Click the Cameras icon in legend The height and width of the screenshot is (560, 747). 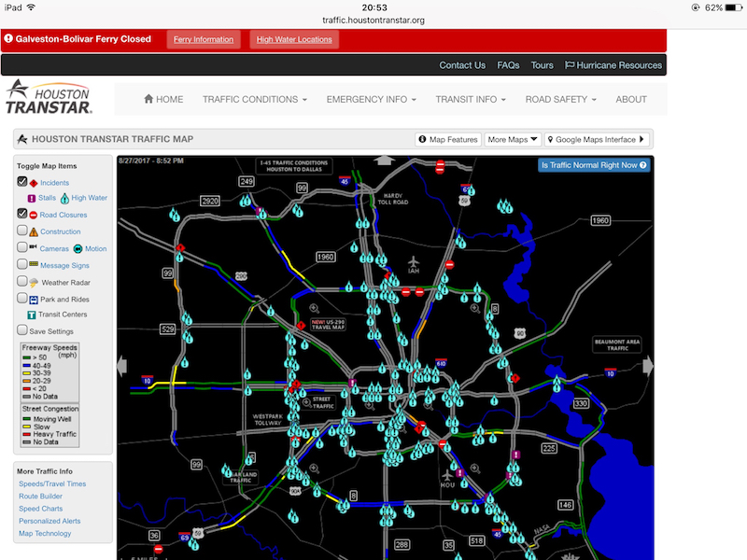click(x=34, y=246)
